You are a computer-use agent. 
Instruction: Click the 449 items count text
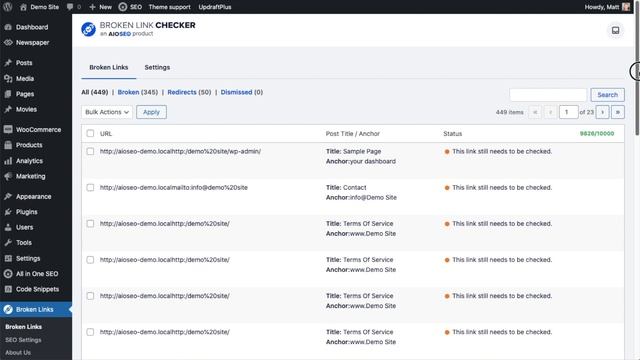point(509,112)
